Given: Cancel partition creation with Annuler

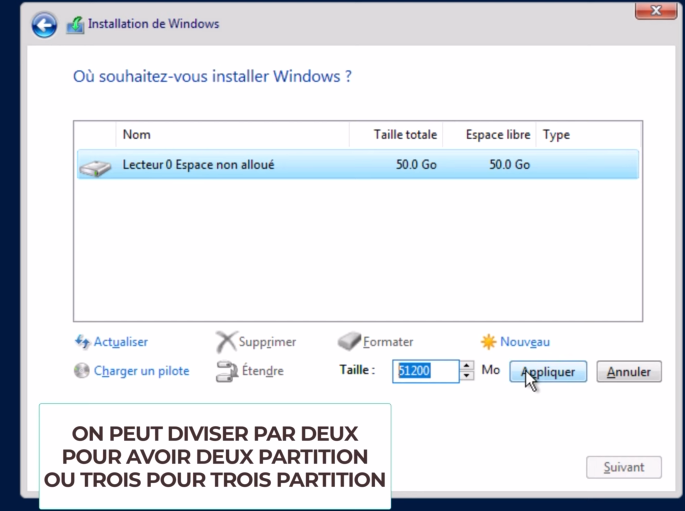Looking at the screenshot, I should tap(629, 372).
